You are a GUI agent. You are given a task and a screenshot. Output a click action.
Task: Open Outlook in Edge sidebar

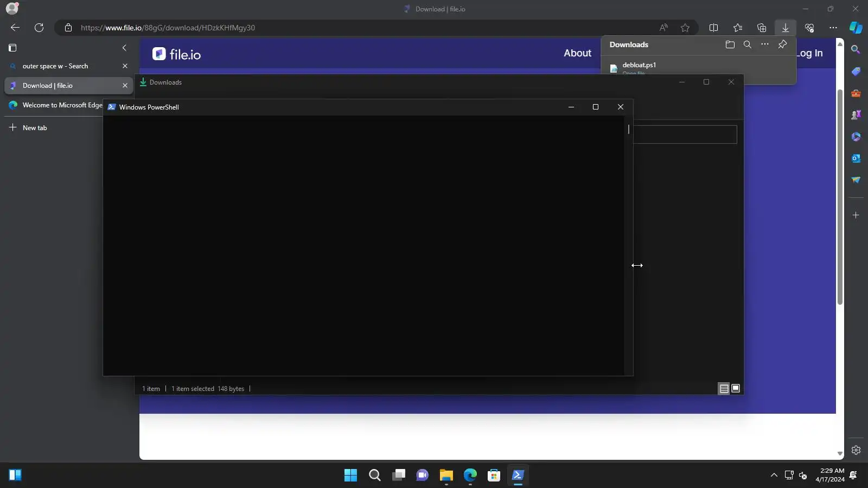(856, 158)
